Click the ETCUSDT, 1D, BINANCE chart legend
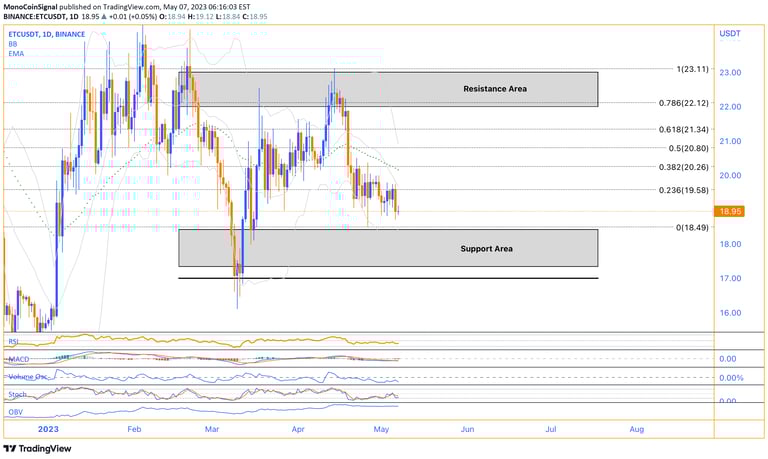Screen dimensions: 768x459 pos(47,34)
